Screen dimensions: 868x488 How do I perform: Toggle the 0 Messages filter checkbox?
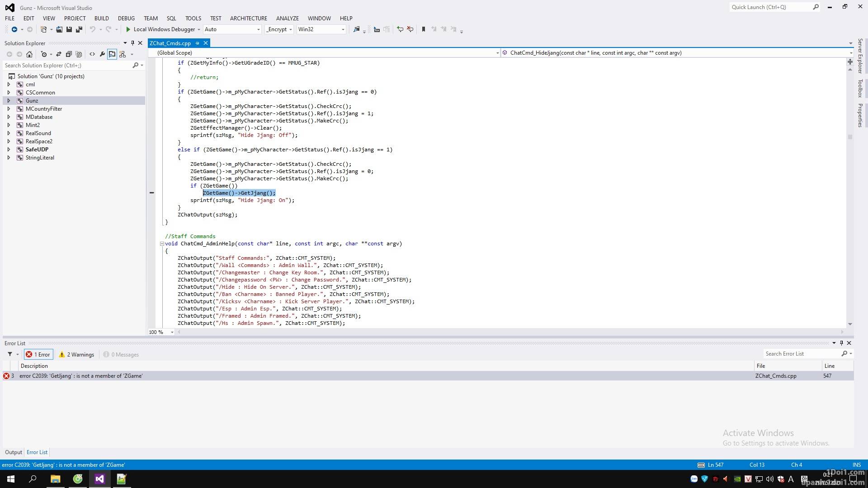(120, 354)
